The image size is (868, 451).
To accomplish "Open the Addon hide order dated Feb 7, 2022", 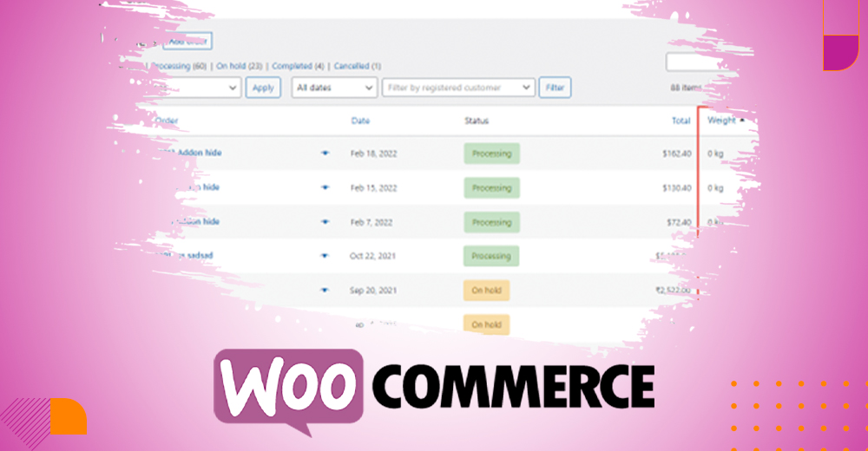I will (194, 221).
